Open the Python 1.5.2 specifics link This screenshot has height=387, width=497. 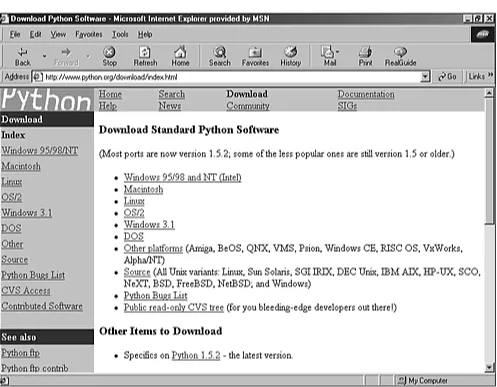[196, 355]
